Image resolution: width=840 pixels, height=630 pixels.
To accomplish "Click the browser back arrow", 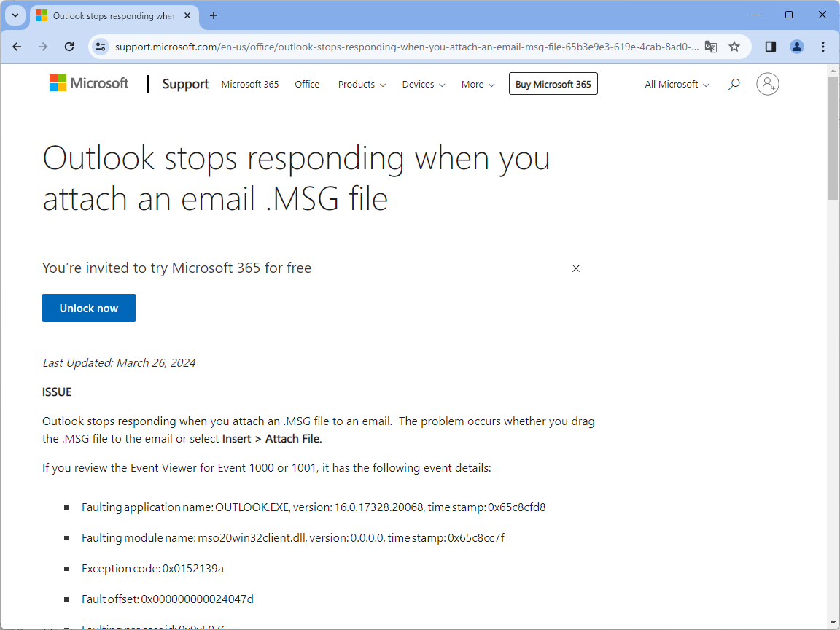I will tap(17, 47).
